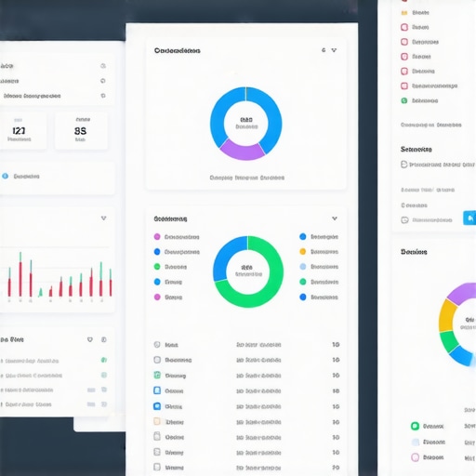The width and height of the screenshot is (476, 476).
Task: Click the center label inside the blue-purple donut
Action: pos(246,123)
